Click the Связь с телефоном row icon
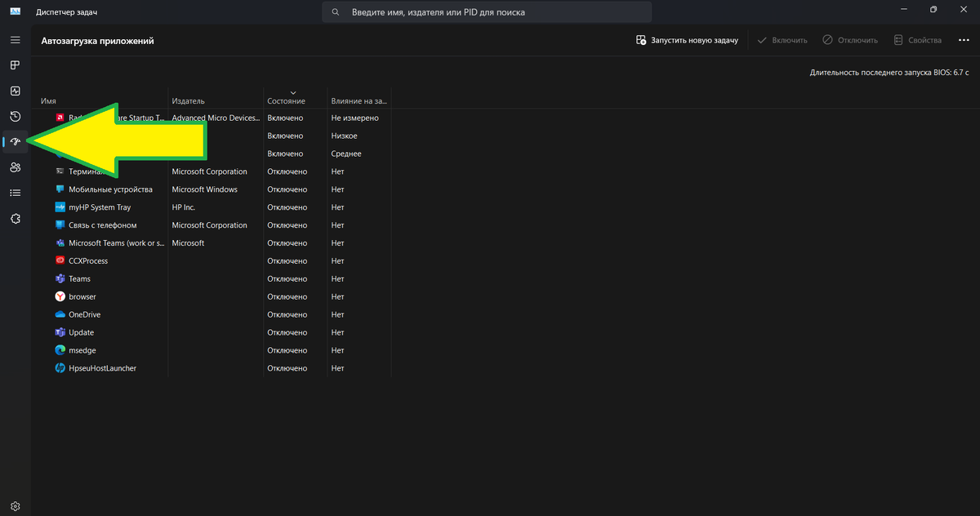Image resolution: width=980 pixels, height=516 pixels. [60, 225]
